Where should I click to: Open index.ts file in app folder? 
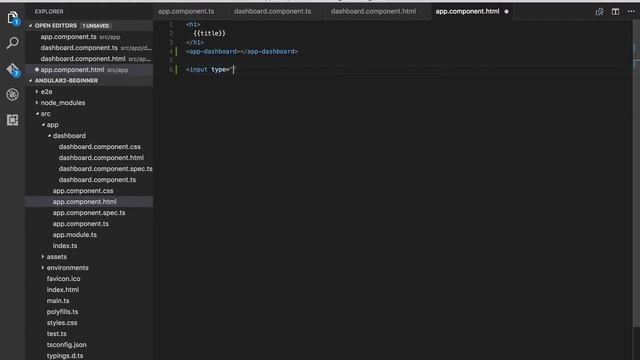89,246
